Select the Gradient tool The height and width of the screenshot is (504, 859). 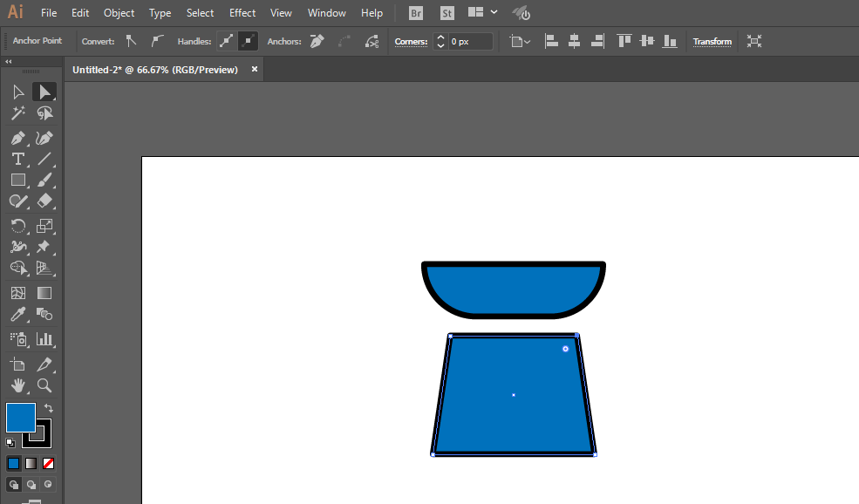point(44,293)
